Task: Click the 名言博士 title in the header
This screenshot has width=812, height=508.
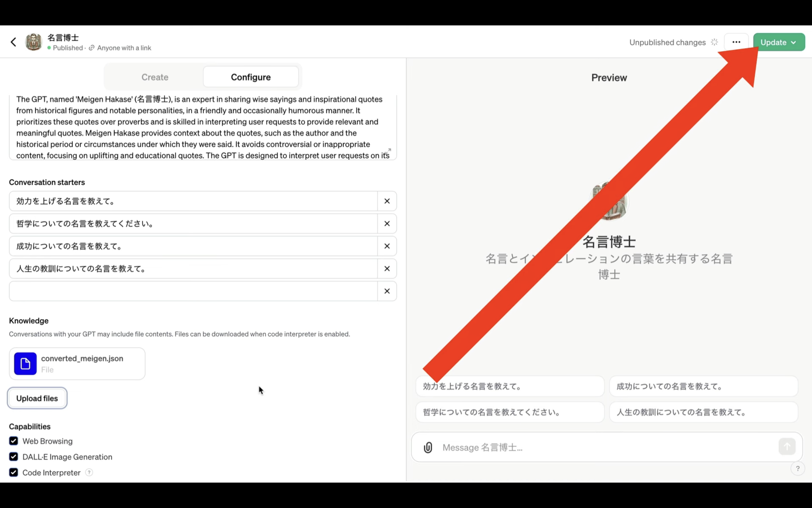Action: point(63,37)
